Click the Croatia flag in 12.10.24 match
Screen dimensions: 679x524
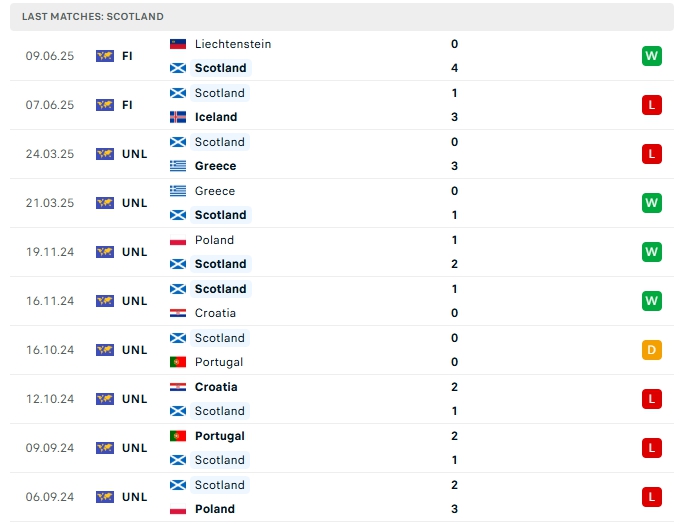tap(178, 387)
